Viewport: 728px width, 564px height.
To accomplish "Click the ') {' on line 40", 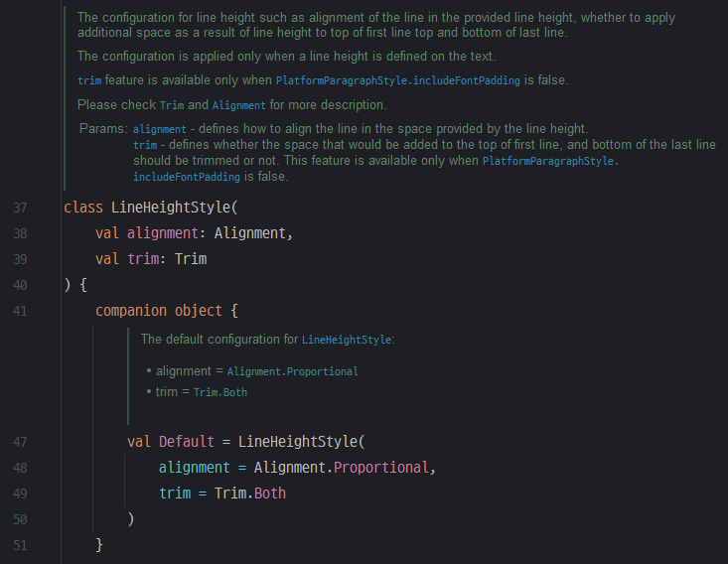I will (75, 285).
